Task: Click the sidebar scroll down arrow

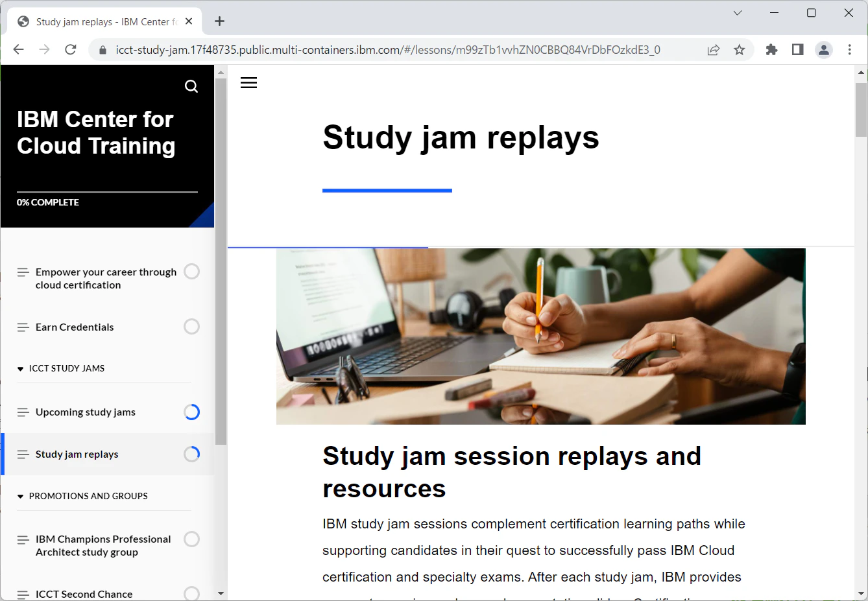Action: coord(221,593)
